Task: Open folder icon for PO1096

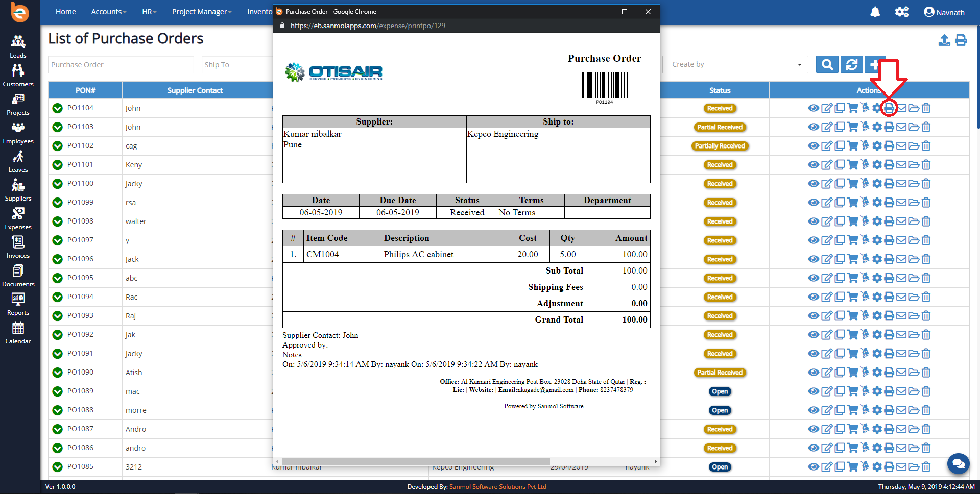Action: 914,259
